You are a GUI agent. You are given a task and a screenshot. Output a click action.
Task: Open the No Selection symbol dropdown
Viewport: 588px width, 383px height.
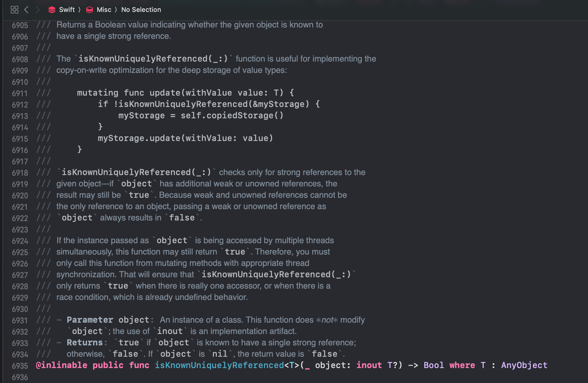141,10
